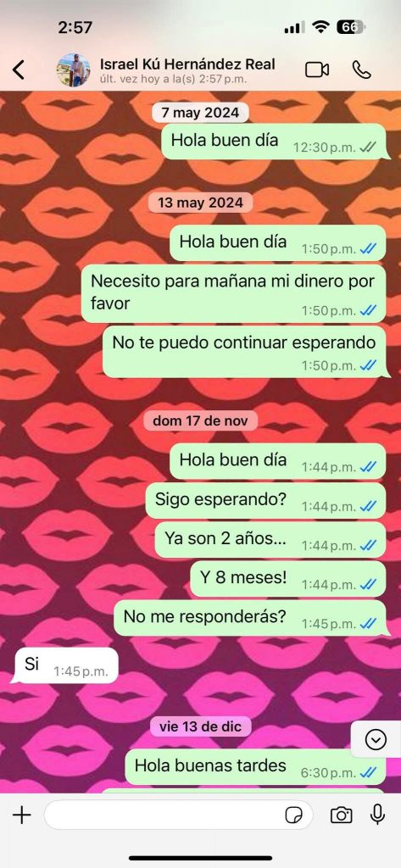Select the 'Si' received message
401x868 pixels.
coord(64,665)
